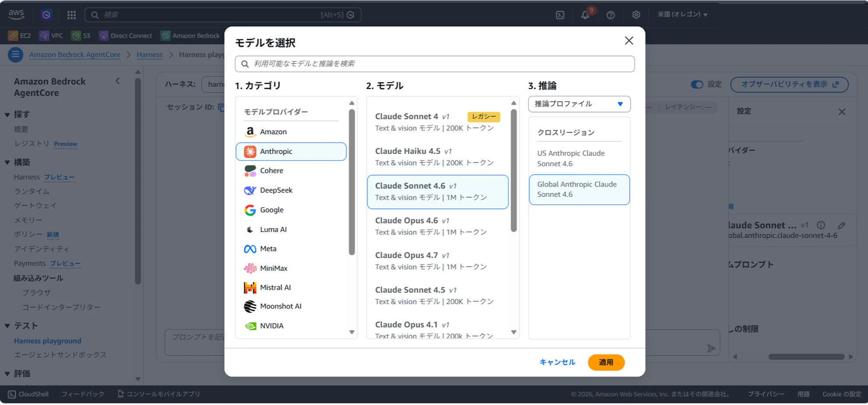Open the help question mark icon
868x405 pixels.
tap(611, 15)
